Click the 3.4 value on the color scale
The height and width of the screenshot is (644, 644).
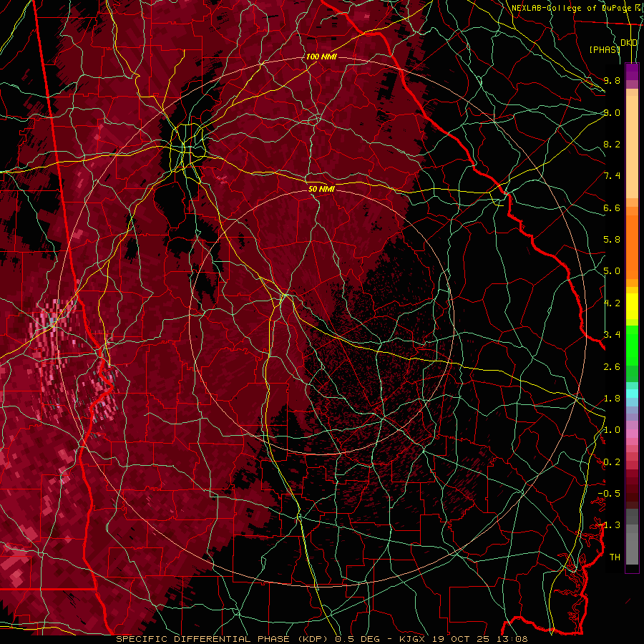pyautogui.click(x=612, y=335)
